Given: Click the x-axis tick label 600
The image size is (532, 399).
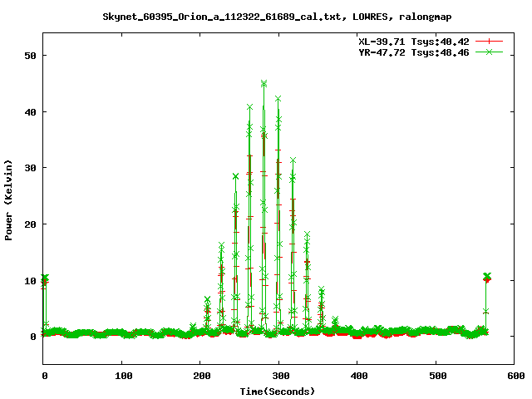Looking at the screenshot, I should pyautogui.click(x=516, y=376).
